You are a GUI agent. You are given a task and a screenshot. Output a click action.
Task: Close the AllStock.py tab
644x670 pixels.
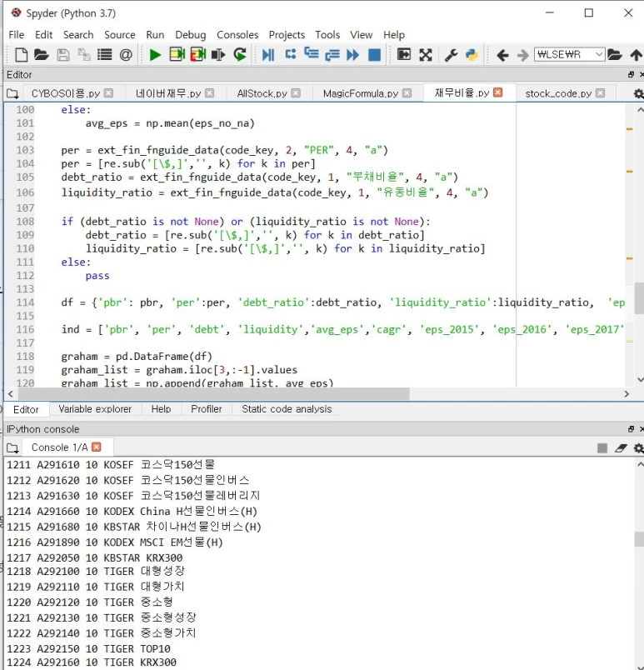click(x=296, y=93)
